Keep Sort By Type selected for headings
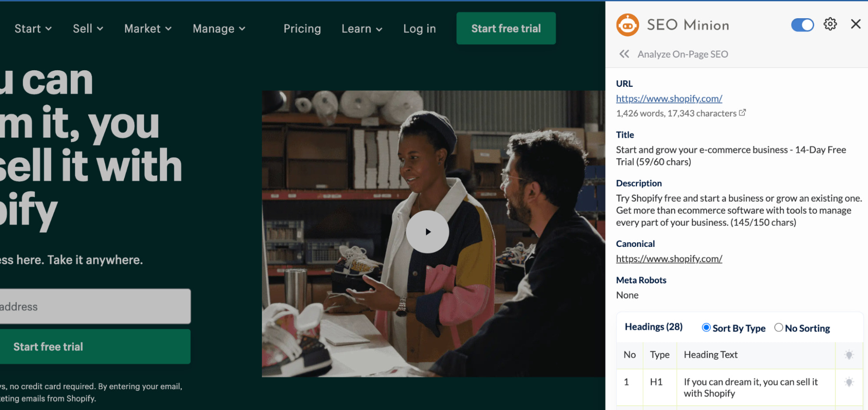Viewport: 868px width, 410px height. 707,328
